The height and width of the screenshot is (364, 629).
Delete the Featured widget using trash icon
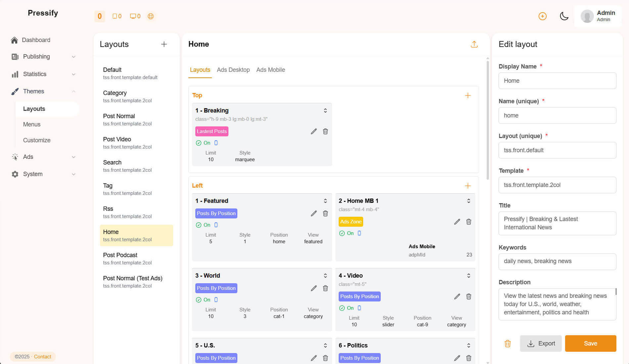tap(325, 213)
